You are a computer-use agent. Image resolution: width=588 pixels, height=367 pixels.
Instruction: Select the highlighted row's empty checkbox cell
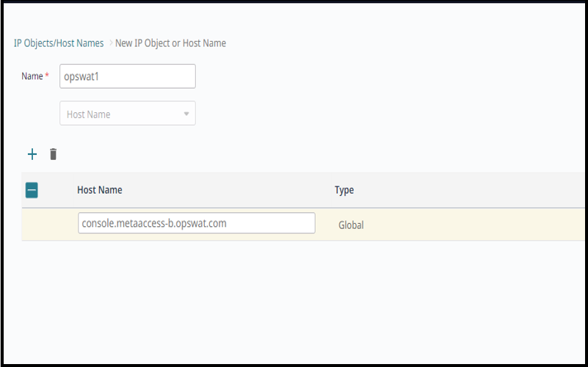pos(48,224)
